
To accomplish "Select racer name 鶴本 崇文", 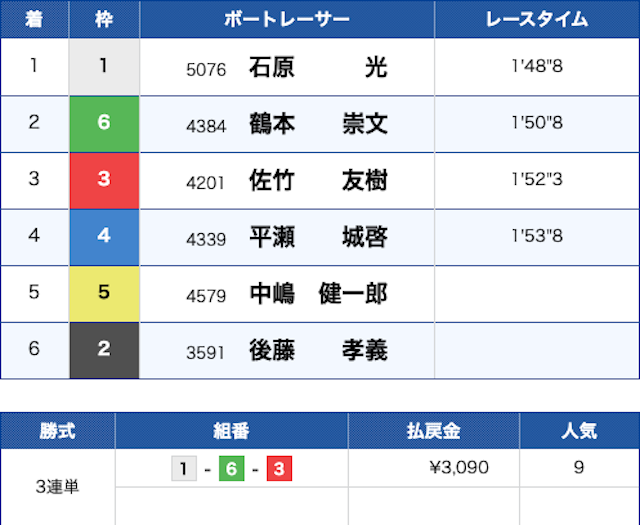I will coord(317,124).
